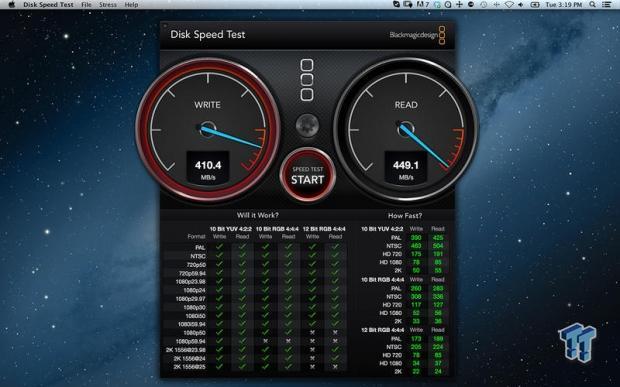
Task: Open the settings gear above START
Action: (x=307, y=125)
